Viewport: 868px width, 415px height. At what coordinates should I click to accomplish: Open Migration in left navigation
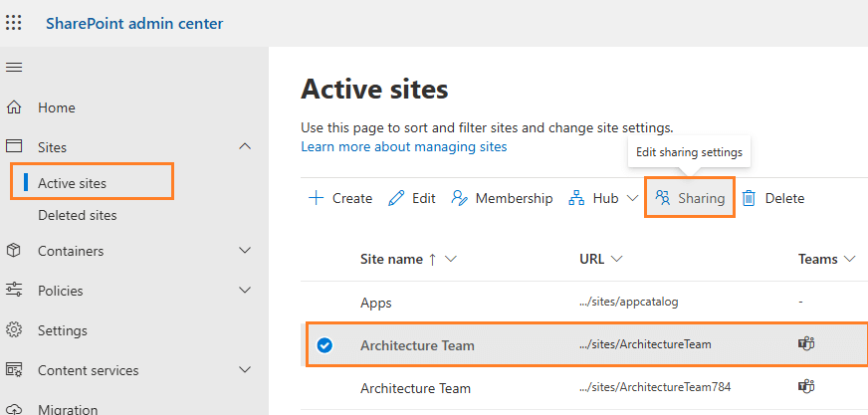pyautogui.click(x=68, y=409)
